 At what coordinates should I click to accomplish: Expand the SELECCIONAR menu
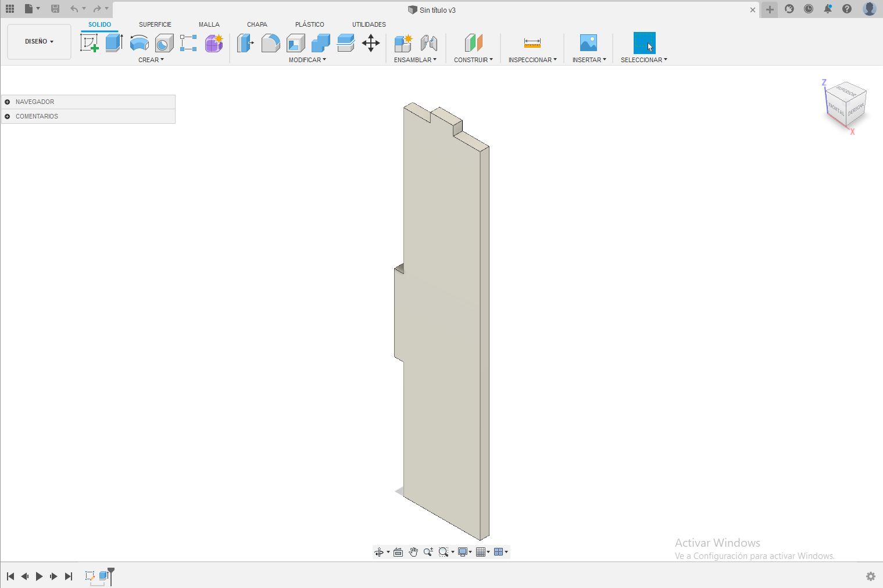[644, 60]
